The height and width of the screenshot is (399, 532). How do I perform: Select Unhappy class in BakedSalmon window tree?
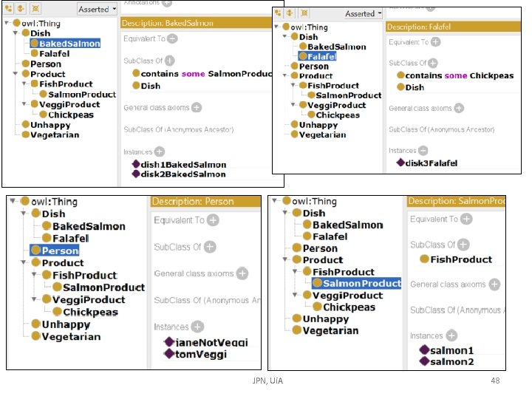tap(46, 125)
